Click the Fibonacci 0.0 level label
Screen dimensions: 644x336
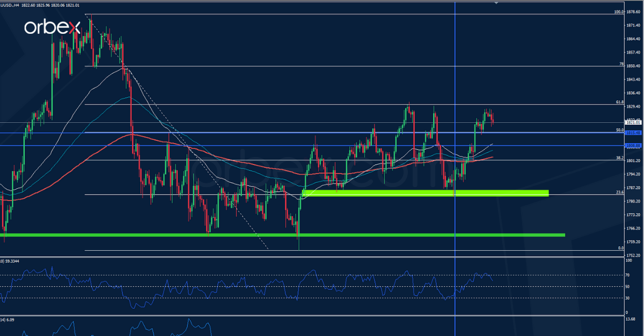[x=620, y=248]
